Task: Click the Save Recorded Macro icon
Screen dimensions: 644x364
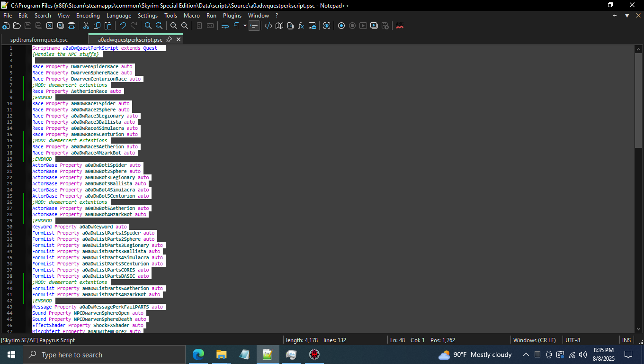Action: pyautogui.click(x=385, y=26)
